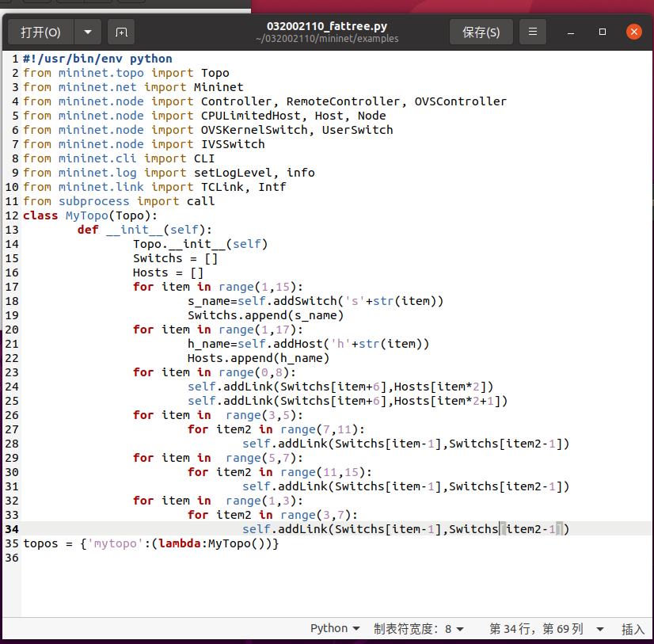Click 'CLI' on line 8

coord(204,158)
